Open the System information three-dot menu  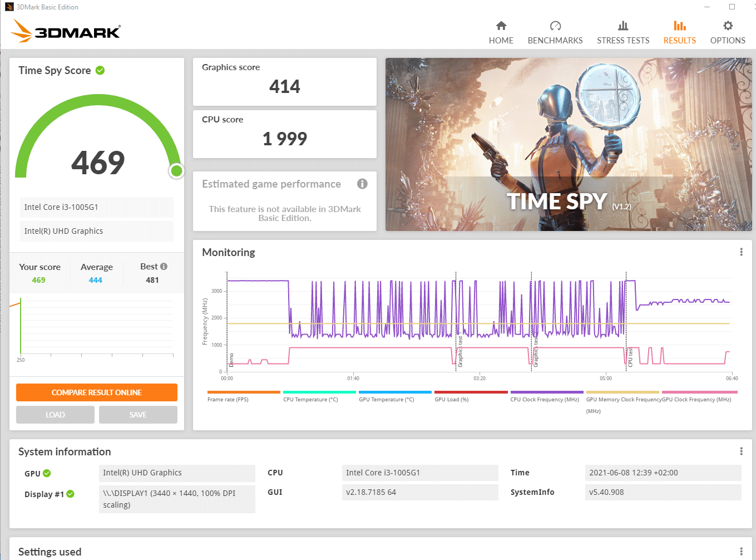pyautogui.click(x=741, y=451)
